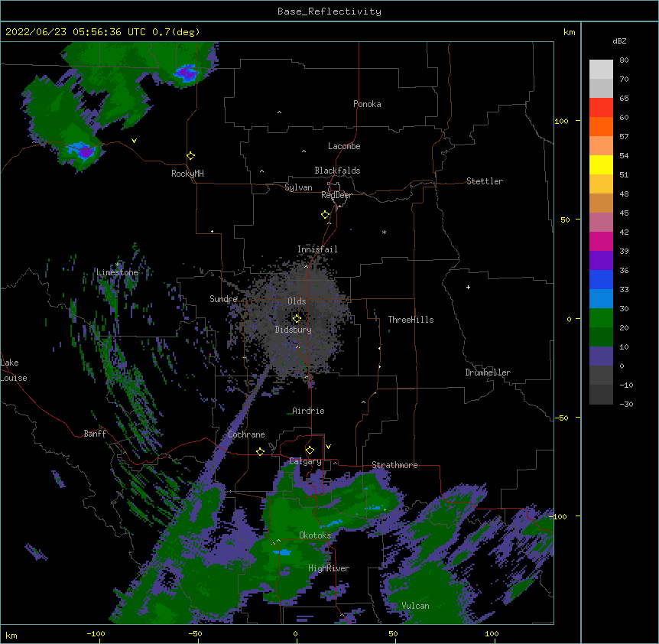Select the blue 33-36 dBZ legend swatch
Viewport: 659px width, 644px height.
[x=601, y=279]
